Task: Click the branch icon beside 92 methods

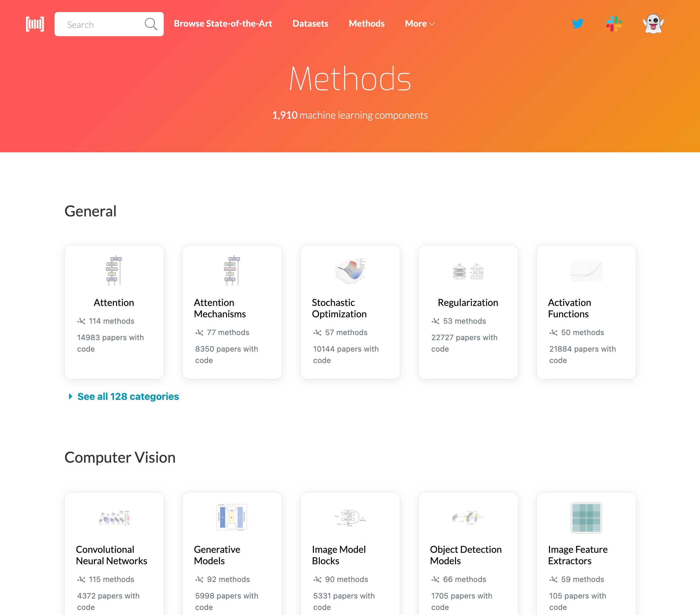Action: point(200,579)
